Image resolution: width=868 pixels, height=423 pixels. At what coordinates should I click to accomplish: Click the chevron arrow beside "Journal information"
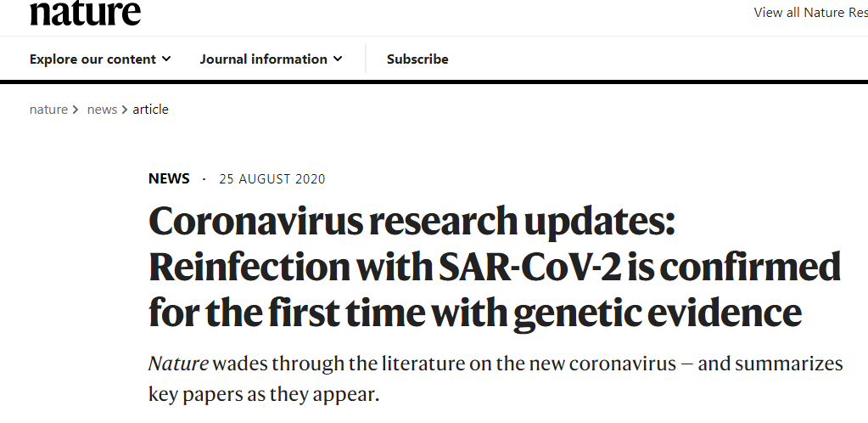(338, 59)
